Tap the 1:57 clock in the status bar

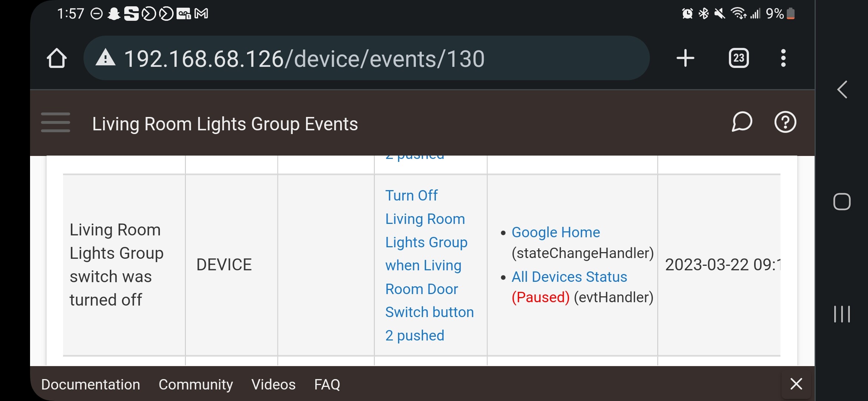pyautogui.click(x=70, y=14)
